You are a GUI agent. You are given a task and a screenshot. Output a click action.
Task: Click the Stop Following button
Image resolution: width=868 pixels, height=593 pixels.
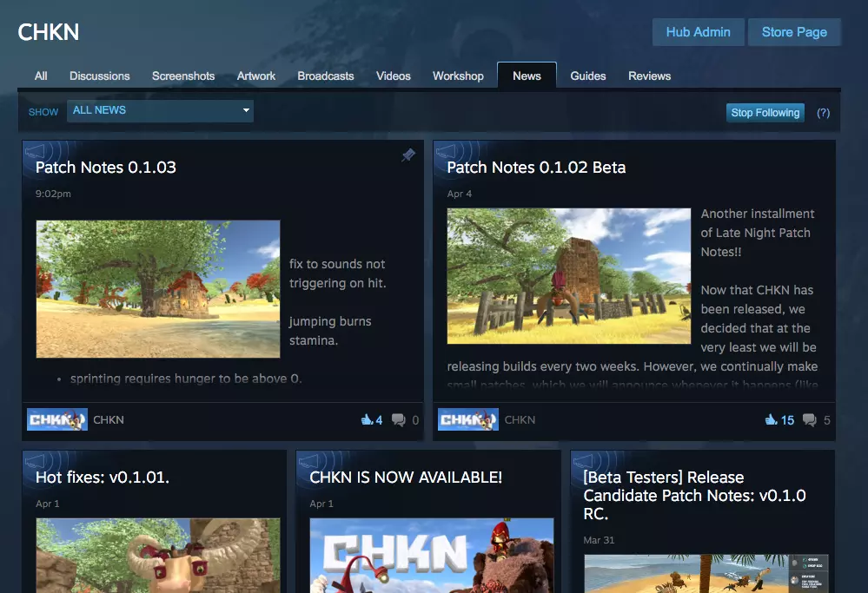[x=765, y=113]
